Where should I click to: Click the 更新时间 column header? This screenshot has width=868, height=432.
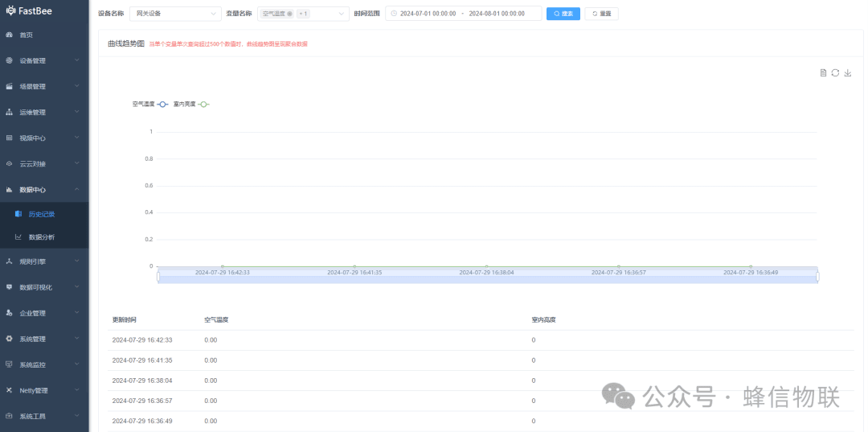pos(124,319)
